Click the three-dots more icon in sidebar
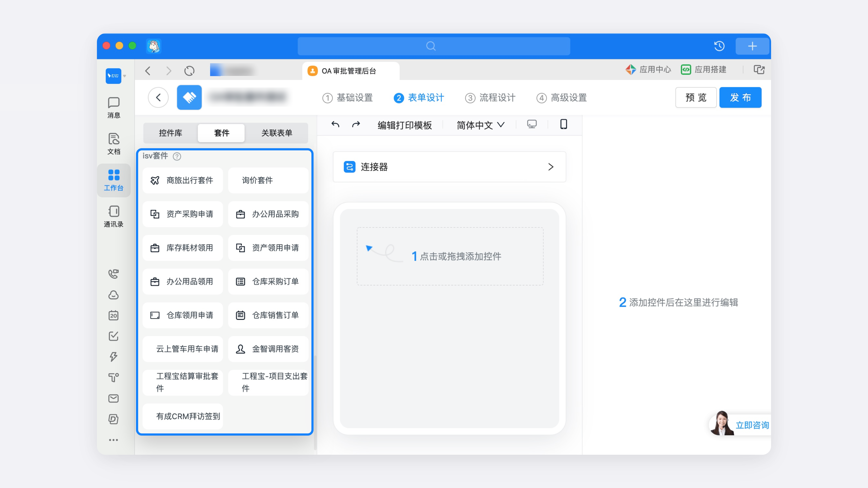The width and height of the screenshot is (868, 488). pos(114,440)
